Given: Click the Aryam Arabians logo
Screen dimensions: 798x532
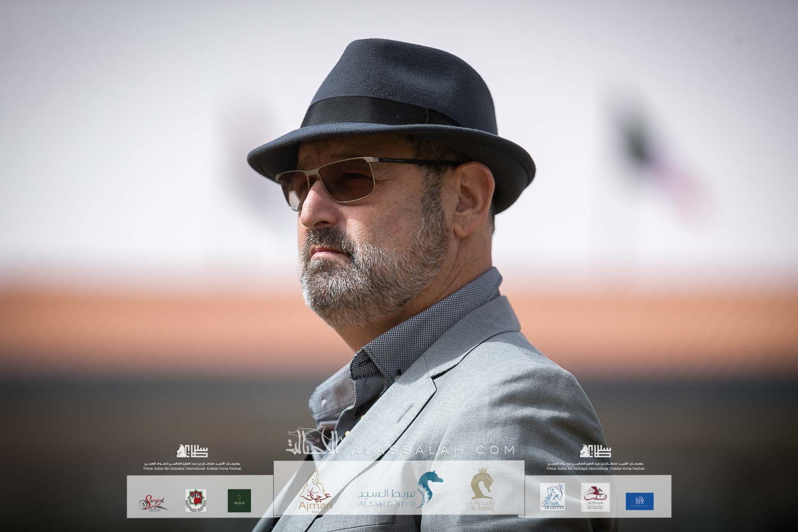Looking at the screenshot, I should (552, 497).
